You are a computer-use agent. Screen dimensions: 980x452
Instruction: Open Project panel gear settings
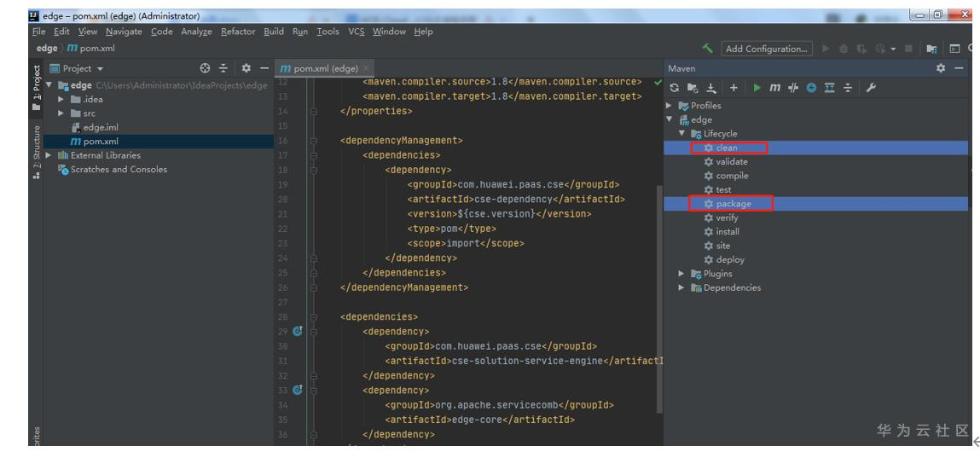pyautogui.click(x=246, y=67)
